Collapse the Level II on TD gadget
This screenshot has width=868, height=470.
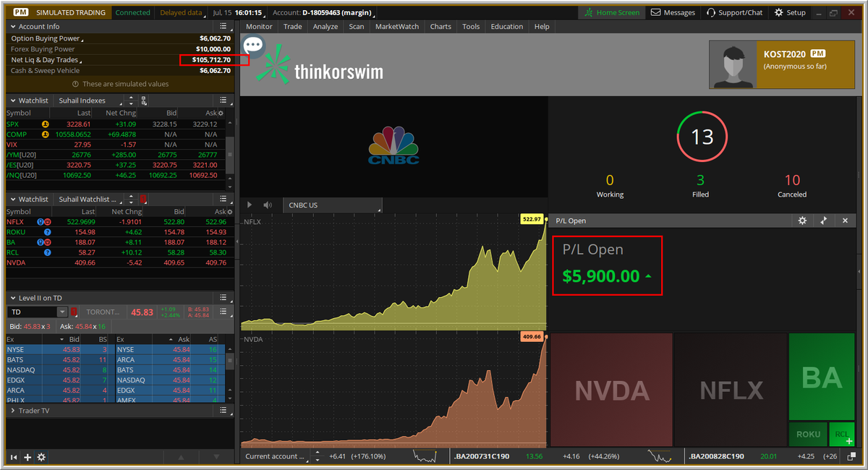12,298
